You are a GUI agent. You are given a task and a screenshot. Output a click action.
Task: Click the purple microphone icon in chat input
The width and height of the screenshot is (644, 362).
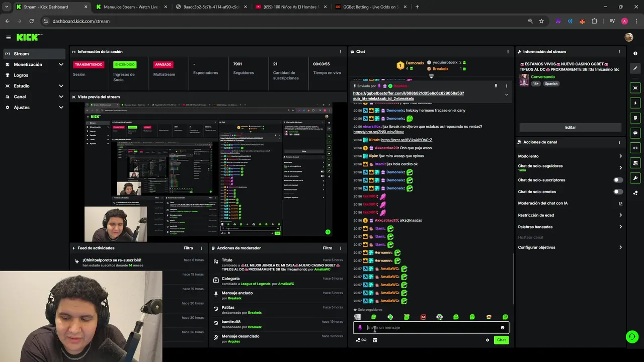[x=360, y=328]
